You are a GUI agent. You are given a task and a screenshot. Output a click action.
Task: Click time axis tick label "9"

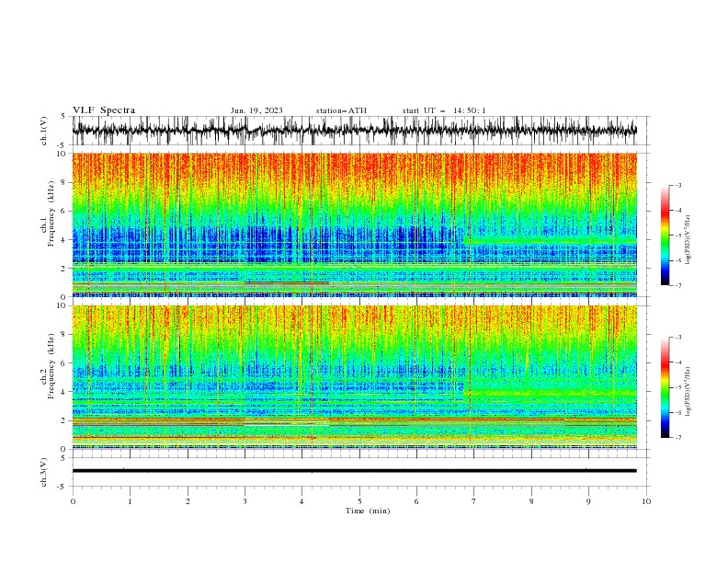[588, 501]
